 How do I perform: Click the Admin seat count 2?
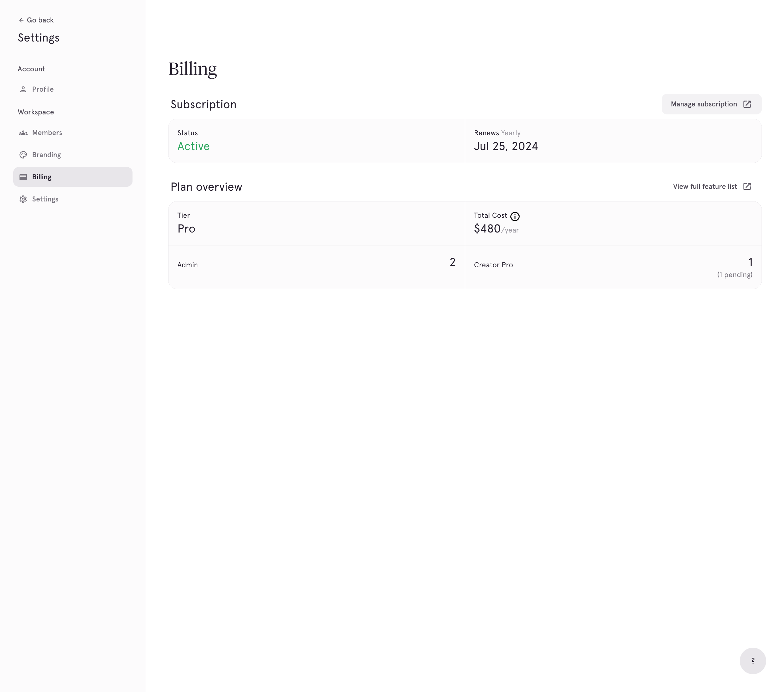tap(453, 262)
